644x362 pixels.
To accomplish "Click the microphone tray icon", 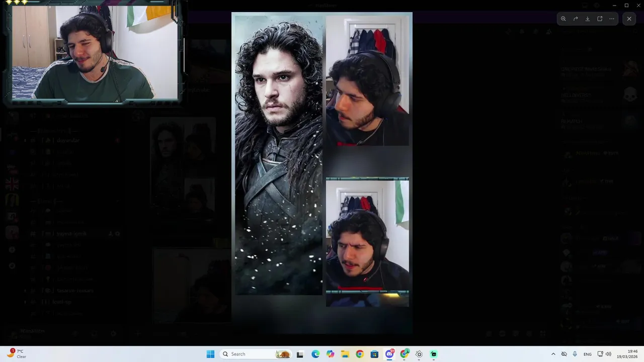I will pos(575,354).
